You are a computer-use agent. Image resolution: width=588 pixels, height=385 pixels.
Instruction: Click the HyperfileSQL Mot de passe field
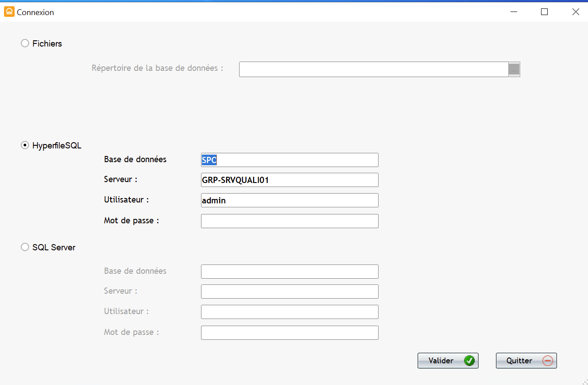[x=290, y=221]
